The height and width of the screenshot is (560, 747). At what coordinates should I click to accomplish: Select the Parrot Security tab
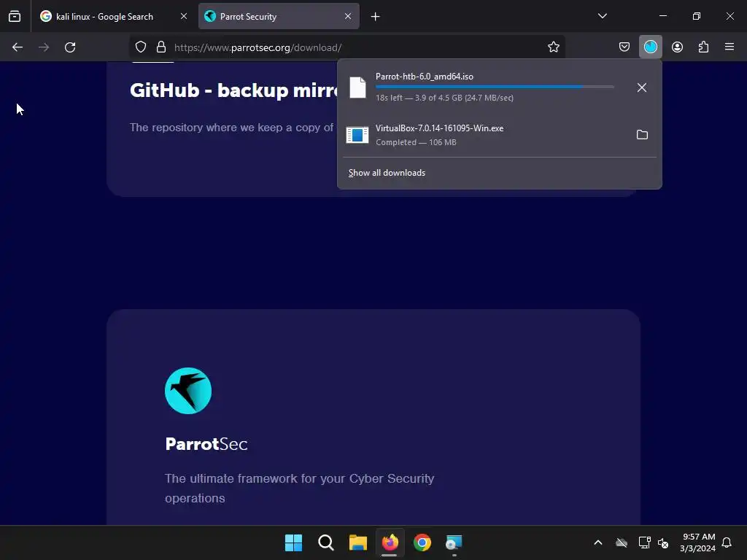(279, 16)
